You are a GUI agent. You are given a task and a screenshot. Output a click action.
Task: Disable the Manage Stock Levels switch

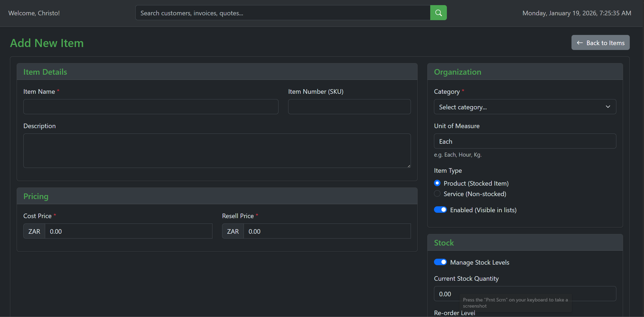tap(440, 262)
